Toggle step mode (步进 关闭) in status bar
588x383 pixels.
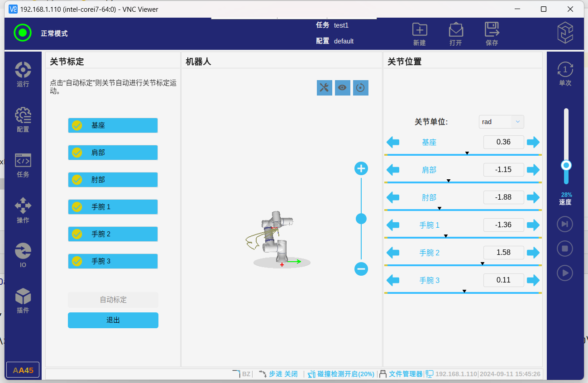click(278, 374)
